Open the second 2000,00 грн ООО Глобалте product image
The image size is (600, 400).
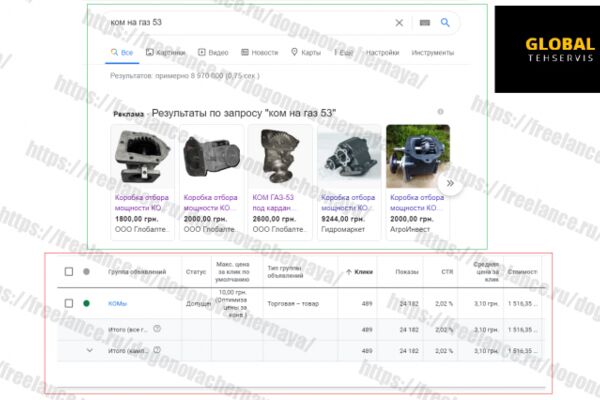point(211,157)
